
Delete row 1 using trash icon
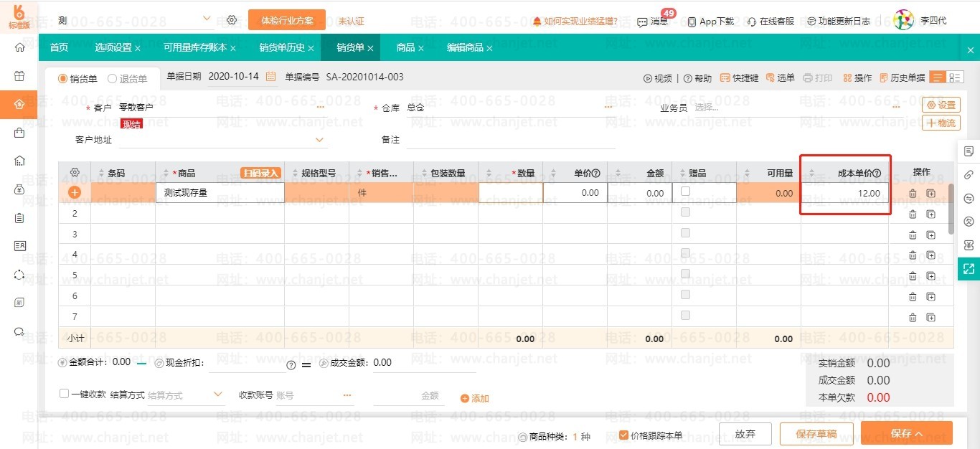click(913, 193)
